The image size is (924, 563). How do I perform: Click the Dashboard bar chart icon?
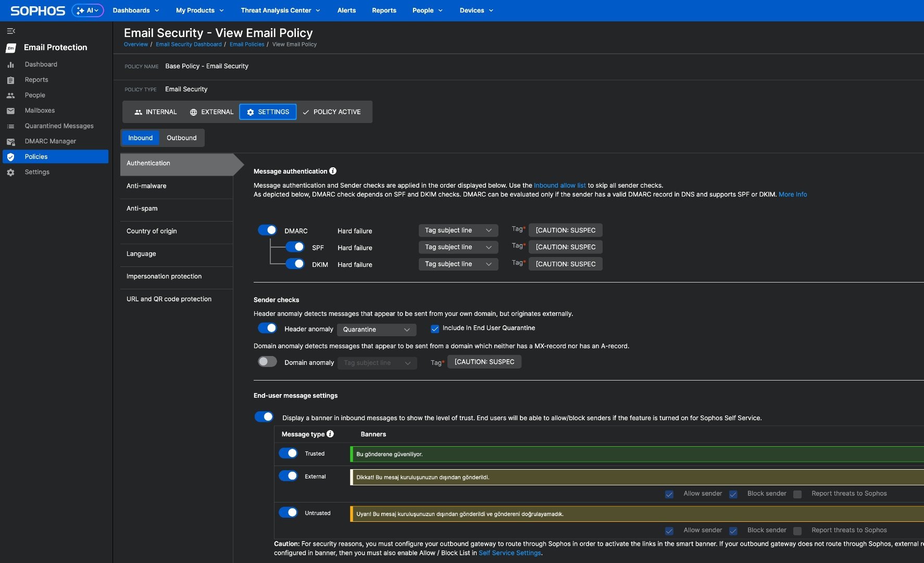click(10, 65)
